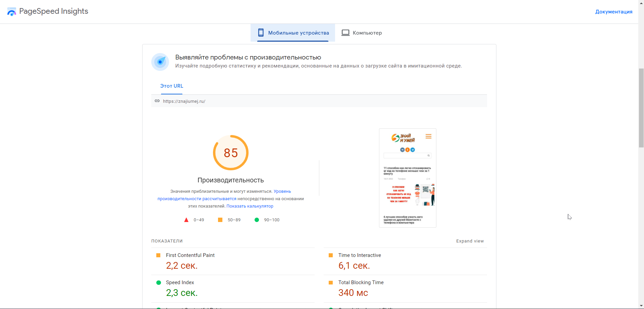Viewport: 644px width, 309px height.
Task: Click the blue performance gauge icon
Action: tap(160, 62)
